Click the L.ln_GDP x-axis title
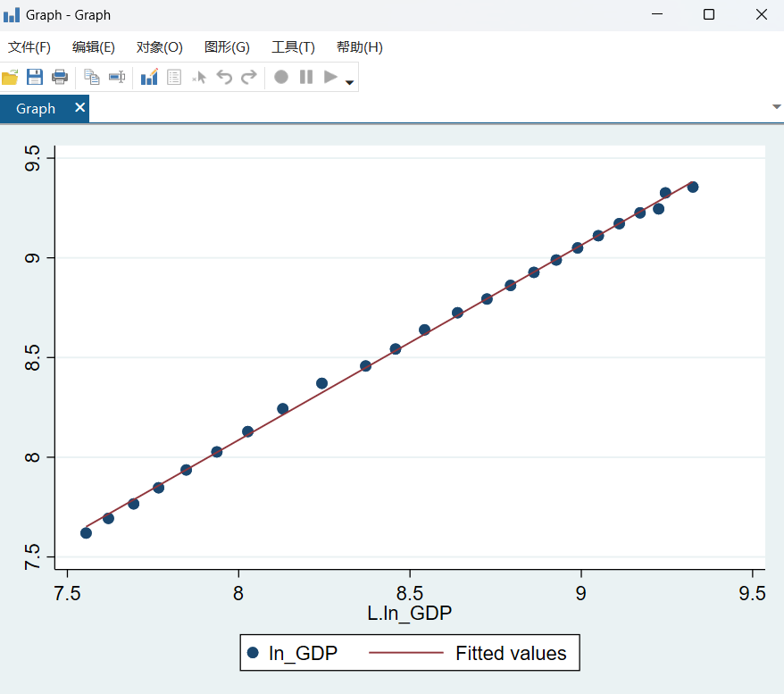This screenshot has height=694, width=784. [x=410, y=613]
